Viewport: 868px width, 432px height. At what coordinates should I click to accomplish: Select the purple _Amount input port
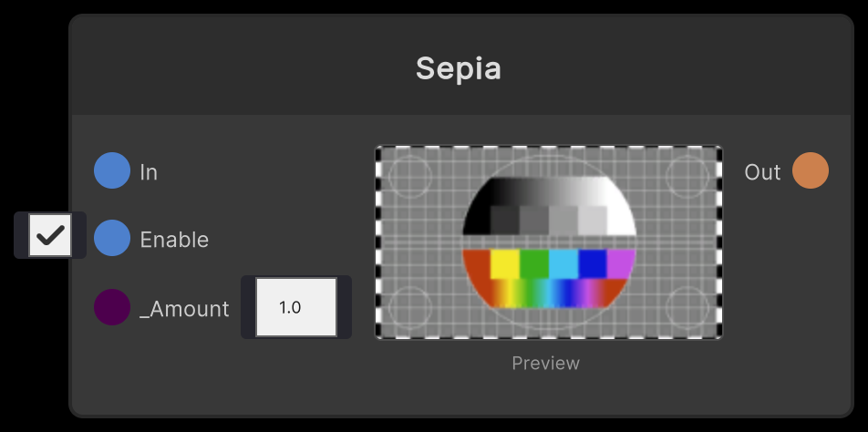[x=112, y=308]
